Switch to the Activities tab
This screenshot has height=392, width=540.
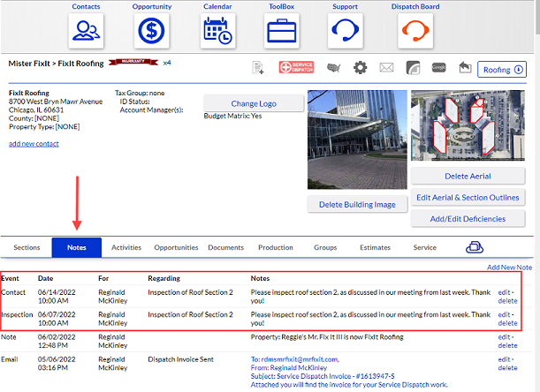click(x=126, y=247)
